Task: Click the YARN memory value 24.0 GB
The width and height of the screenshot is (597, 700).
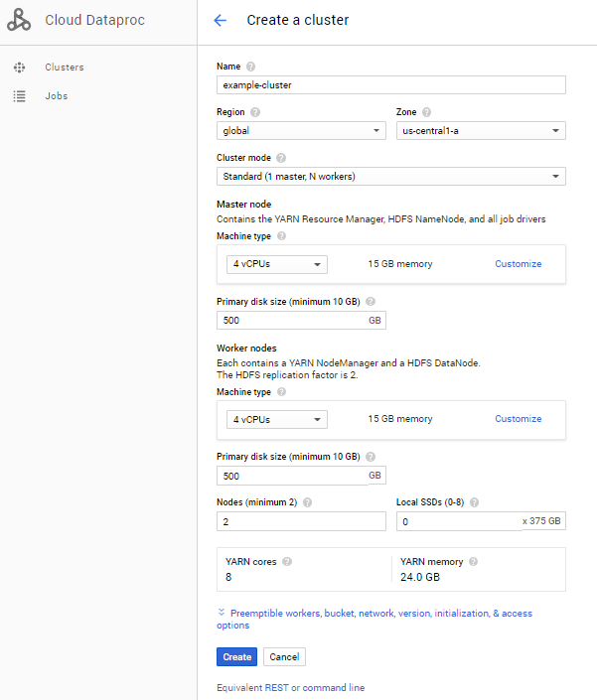Action: coord(420,577)
